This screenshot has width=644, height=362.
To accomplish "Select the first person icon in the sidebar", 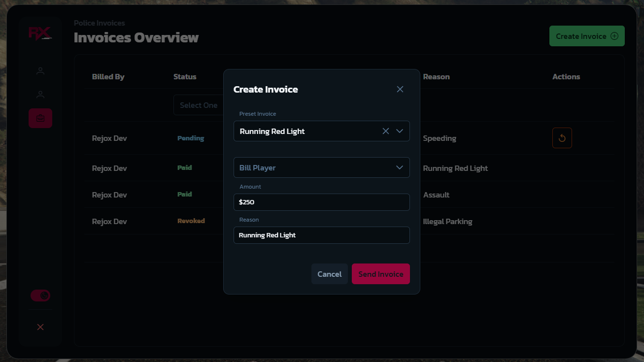I will click(x=40, y=70).
